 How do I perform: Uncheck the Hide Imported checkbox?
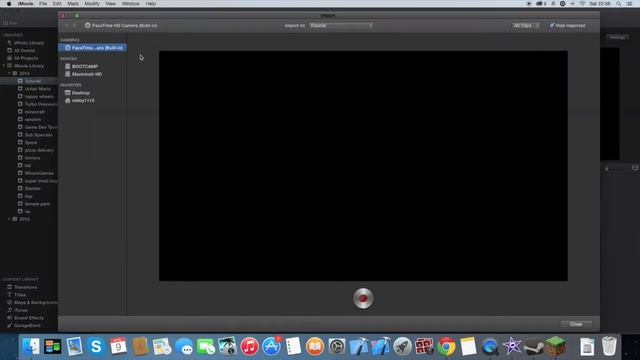click(x=552, y=25)
